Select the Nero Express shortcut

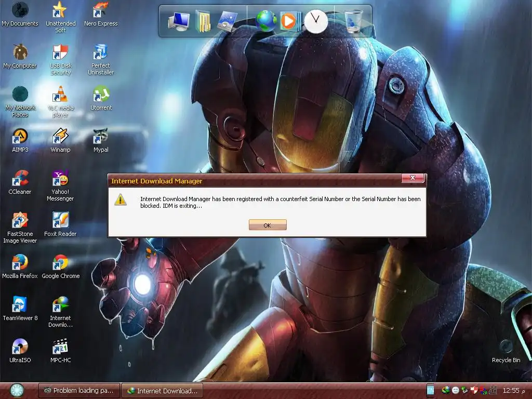click(x=101, y=14)
